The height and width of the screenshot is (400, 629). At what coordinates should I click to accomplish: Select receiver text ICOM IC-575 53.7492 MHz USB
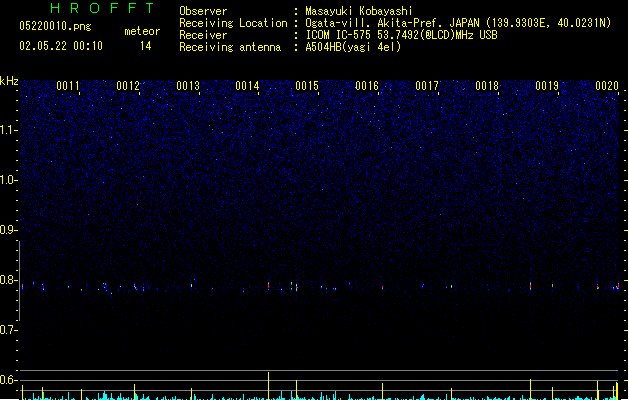[401, 35]
